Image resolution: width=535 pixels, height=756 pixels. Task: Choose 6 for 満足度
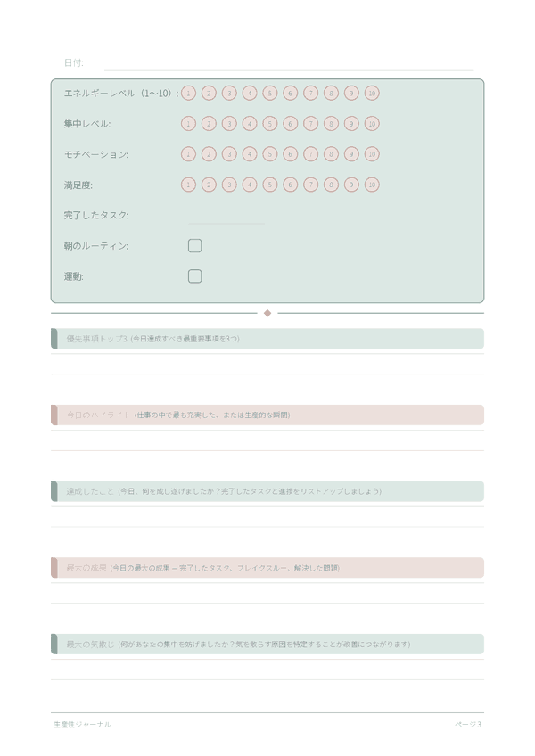290,185
